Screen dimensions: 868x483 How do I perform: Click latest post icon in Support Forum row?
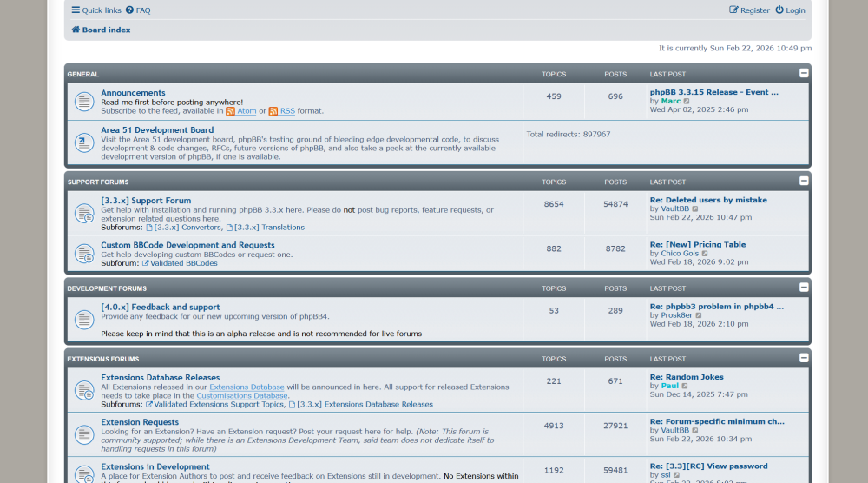[x=695, y=209]
